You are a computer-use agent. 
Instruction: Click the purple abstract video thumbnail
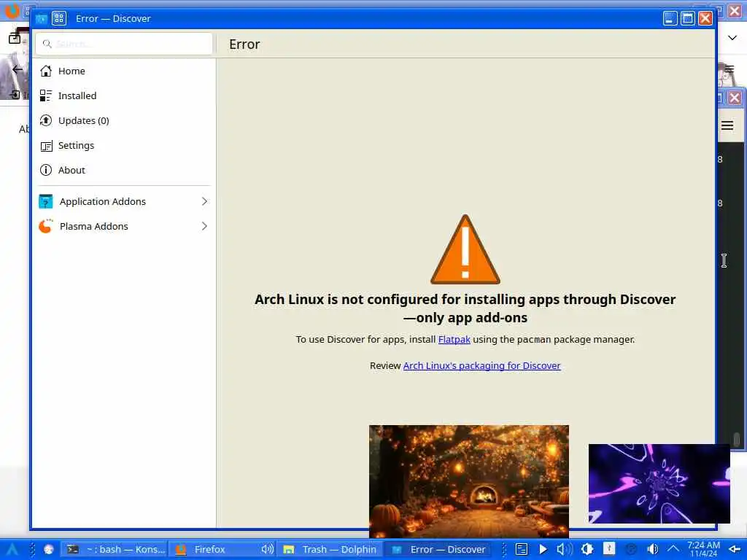[659, 484]
